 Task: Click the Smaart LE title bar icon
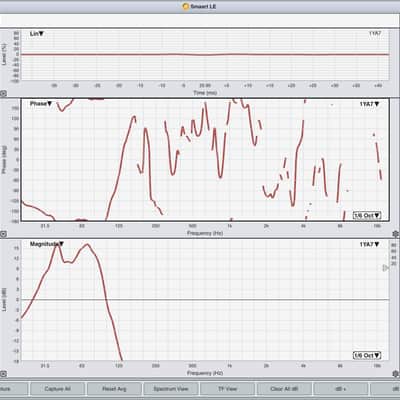(186, 6)
